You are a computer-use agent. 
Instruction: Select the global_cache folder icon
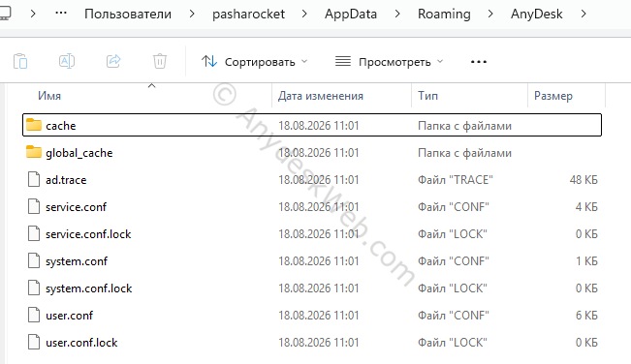[x=34, y=152]
